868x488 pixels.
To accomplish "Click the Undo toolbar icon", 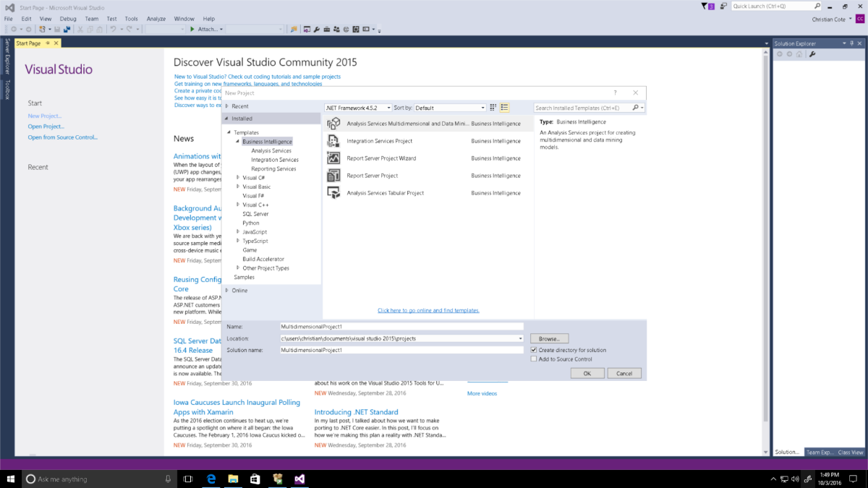I will (114, 30).
